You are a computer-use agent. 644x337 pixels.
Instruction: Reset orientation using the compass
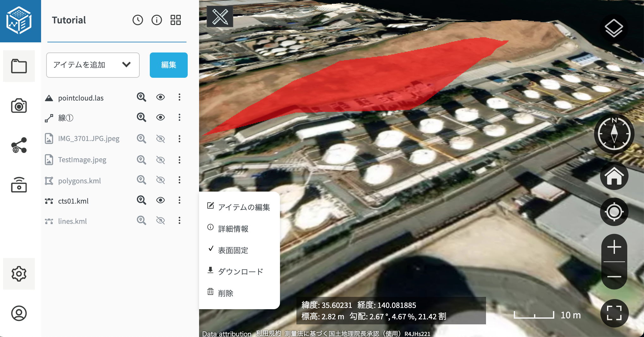pyautogui.click(x=613, y=133)
